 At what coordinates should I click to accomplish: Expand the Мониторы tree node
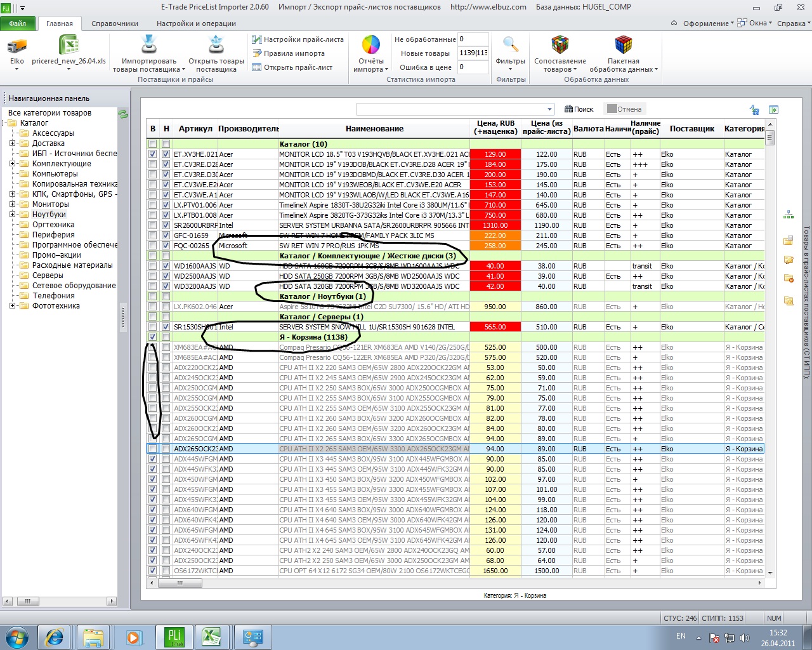(12, 204)
